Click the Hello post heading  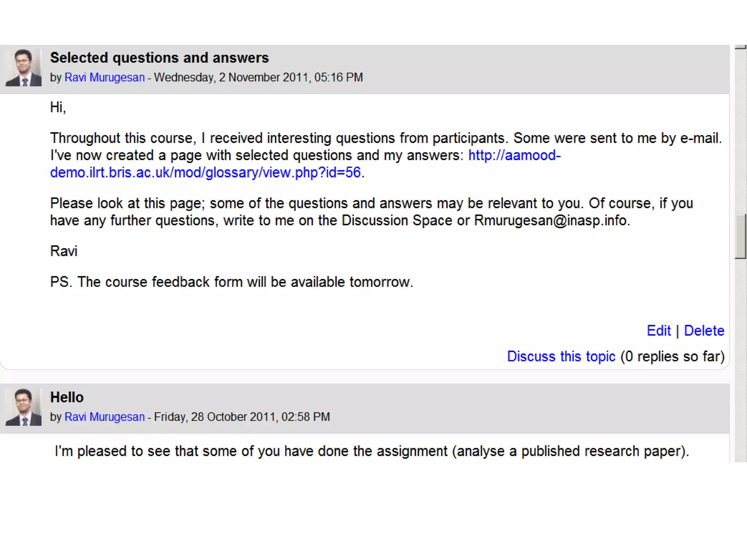[67, 397]
